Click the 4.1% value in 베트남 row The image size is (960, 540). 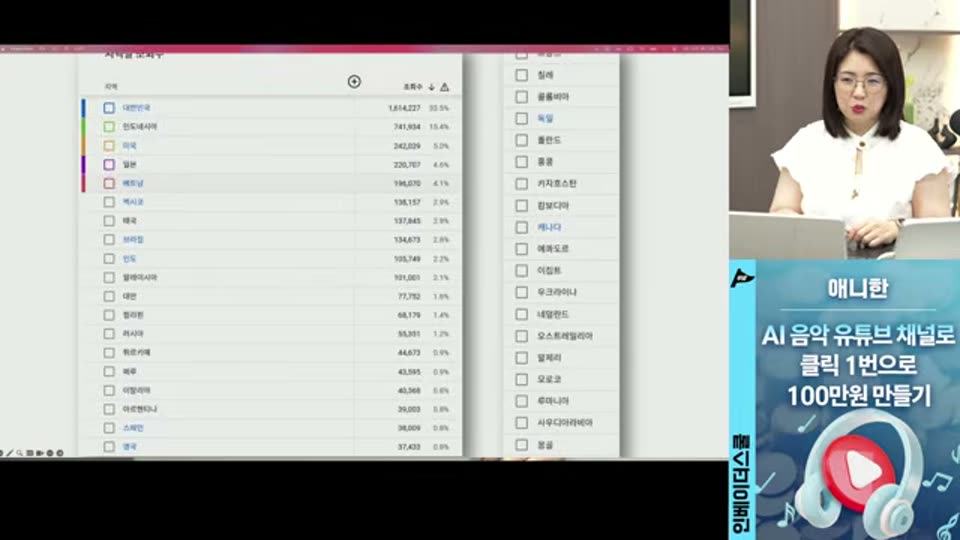[x=441, y=183]
